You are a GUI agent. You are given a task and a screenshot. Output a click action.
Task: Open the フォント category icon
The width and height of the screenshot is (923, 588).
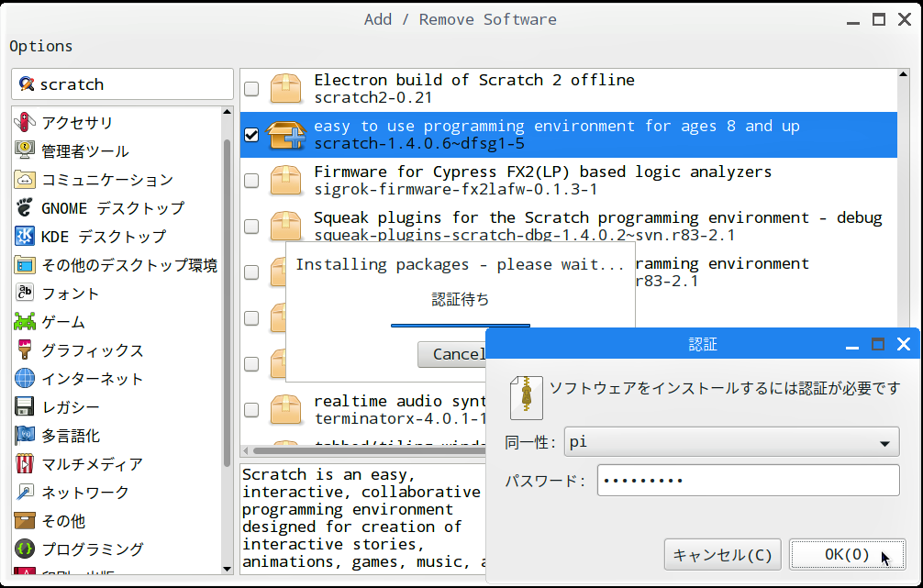tap(24, 294)
